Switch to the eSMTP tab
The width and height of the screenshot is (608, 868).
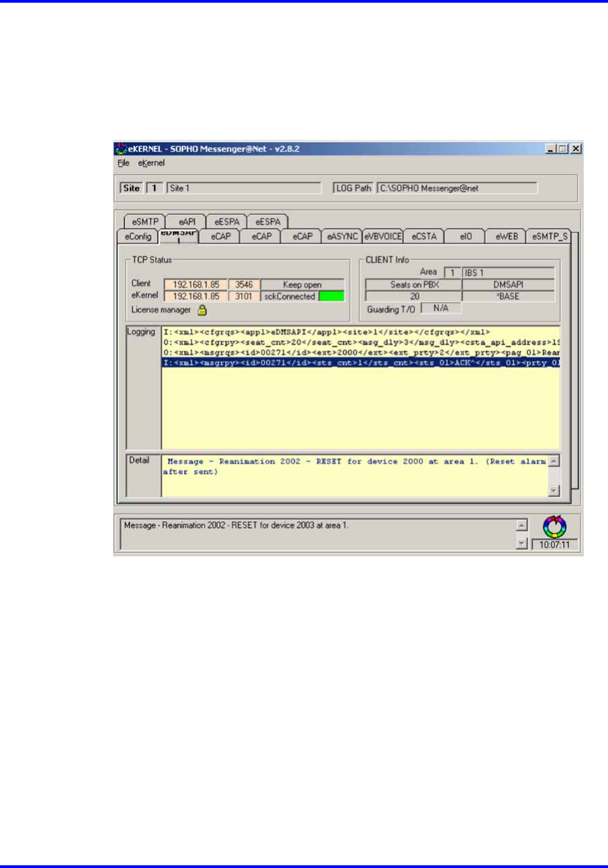tap(144, 221)
